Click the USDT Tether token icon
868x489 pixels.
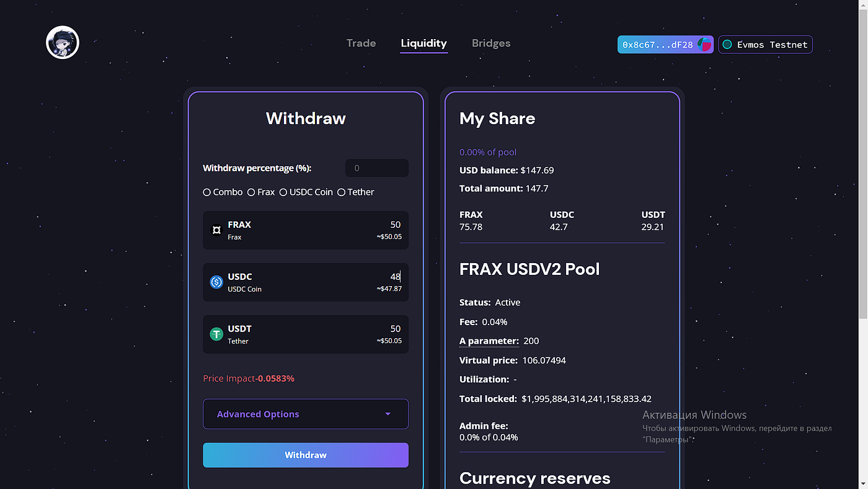point(216,334)
